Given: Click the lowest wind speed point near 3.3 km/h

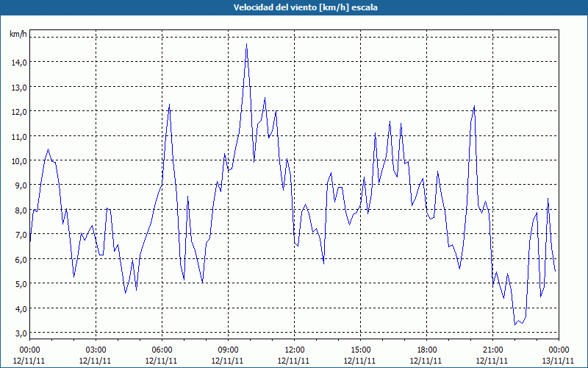Looking at the screenshot, I should pos(515,325).
